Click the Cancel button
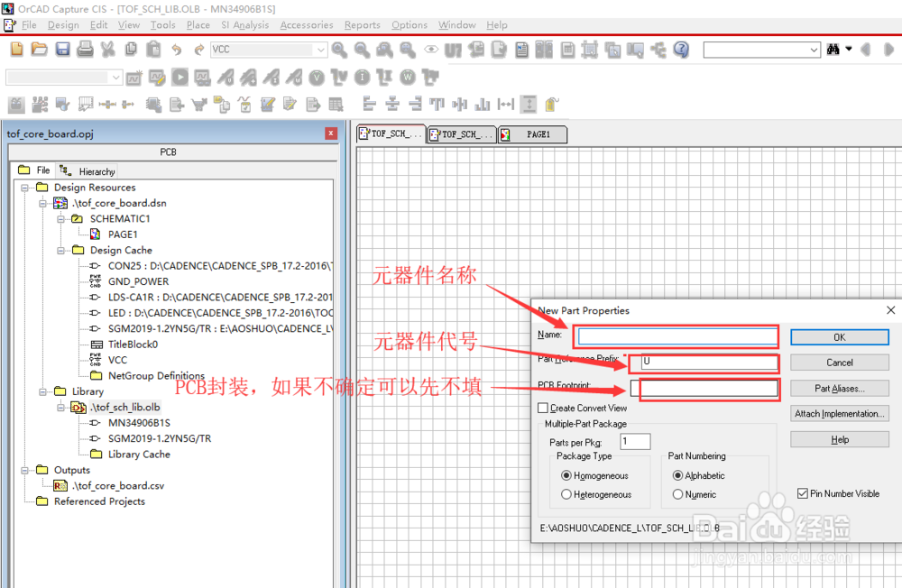The width and height of the screenshot is (902, 588). [839, 363]
